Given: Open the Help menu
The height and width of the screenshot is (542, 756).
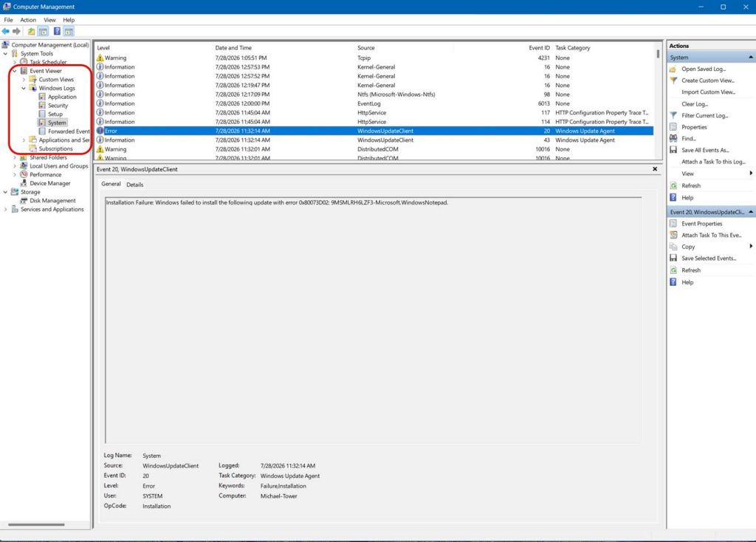Looking at the screenshot, I should [69, 20].
